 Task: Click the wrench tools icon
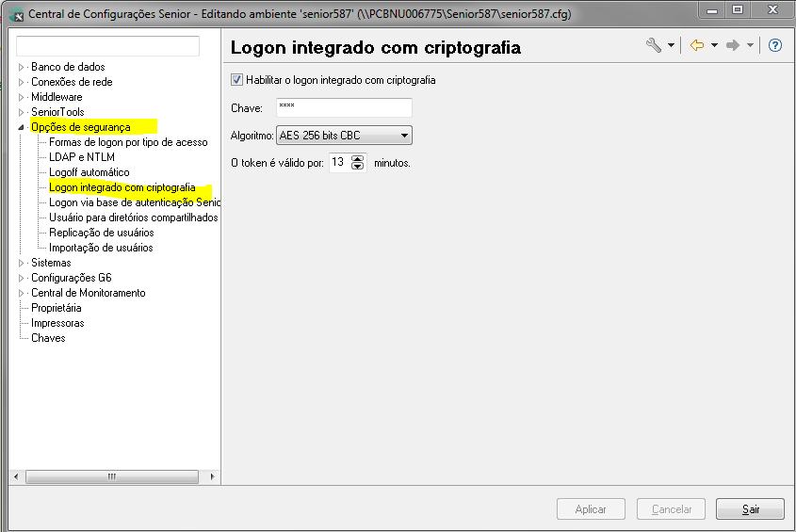click(x=654, y=45)
